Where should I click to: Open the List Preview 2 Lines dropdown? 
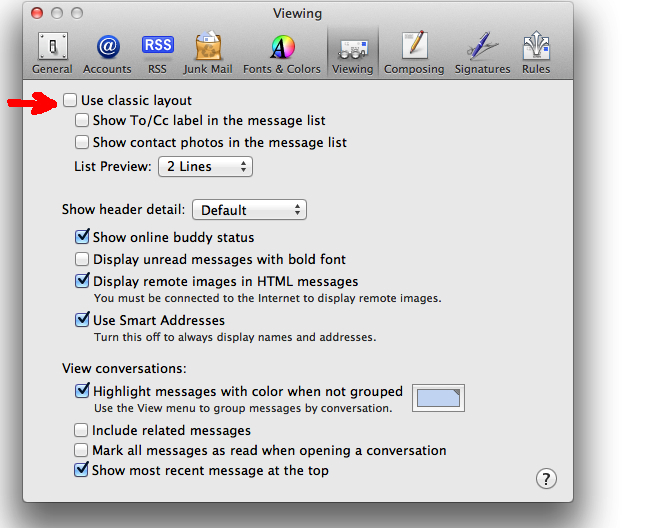[x=205, y=166]
